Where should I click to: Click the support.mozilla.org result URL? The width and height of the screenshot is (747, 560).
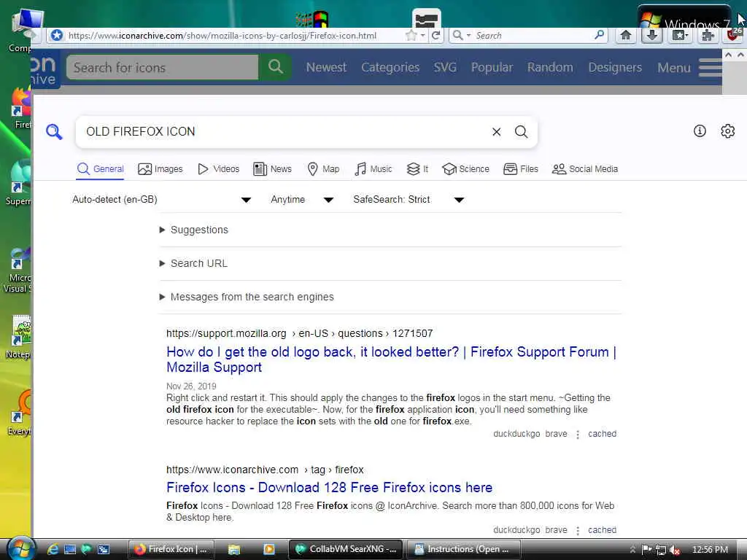point(299,333)
